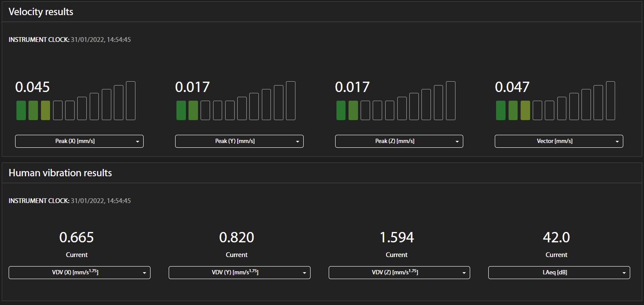Click the first green bar in Peak (X) bargraph
This screenshot has height=305, width=644.
pyautogui.click(x=21, y=110)
